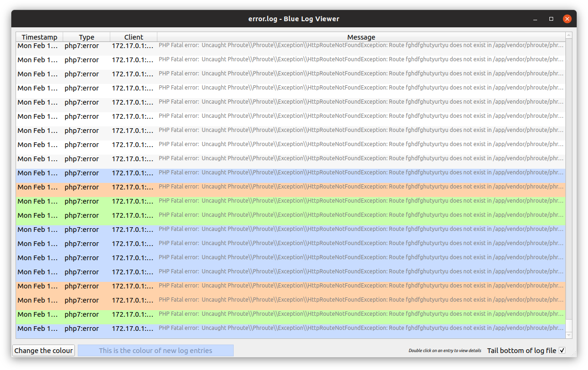This screenshot has height=370, width=588.
Task: Maximize the log viewer window
Action: click(551, 19)
